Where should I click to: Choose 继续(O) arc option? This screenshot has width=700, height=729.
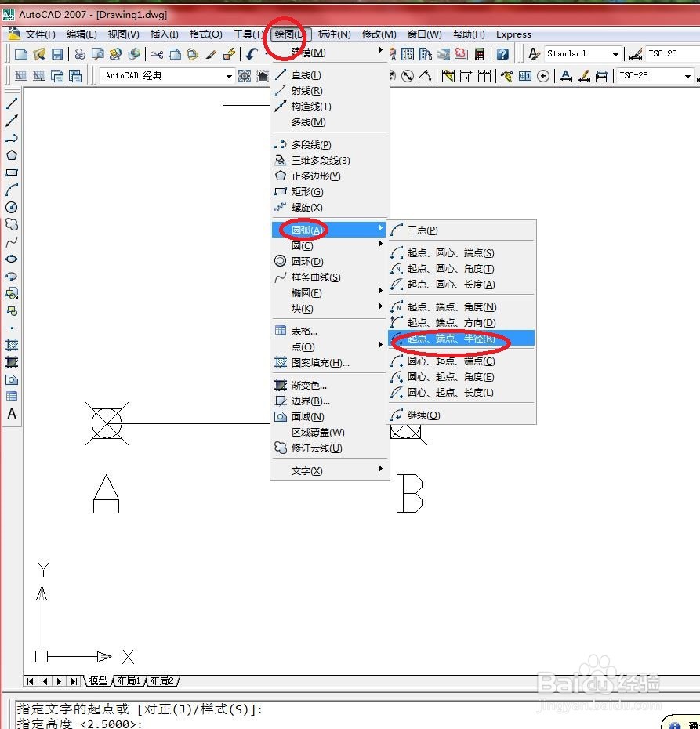point(461,415)
